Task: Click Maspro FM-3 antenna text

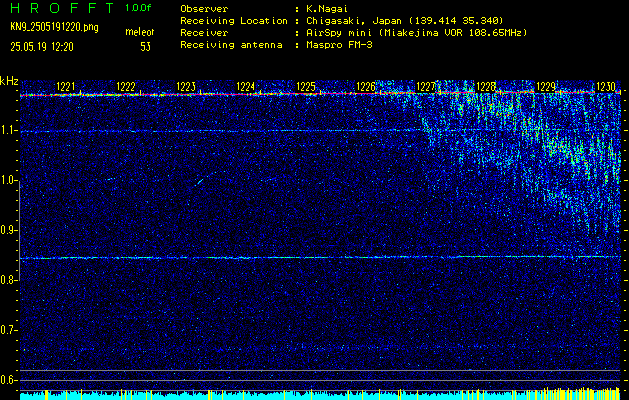Action: 337,45
